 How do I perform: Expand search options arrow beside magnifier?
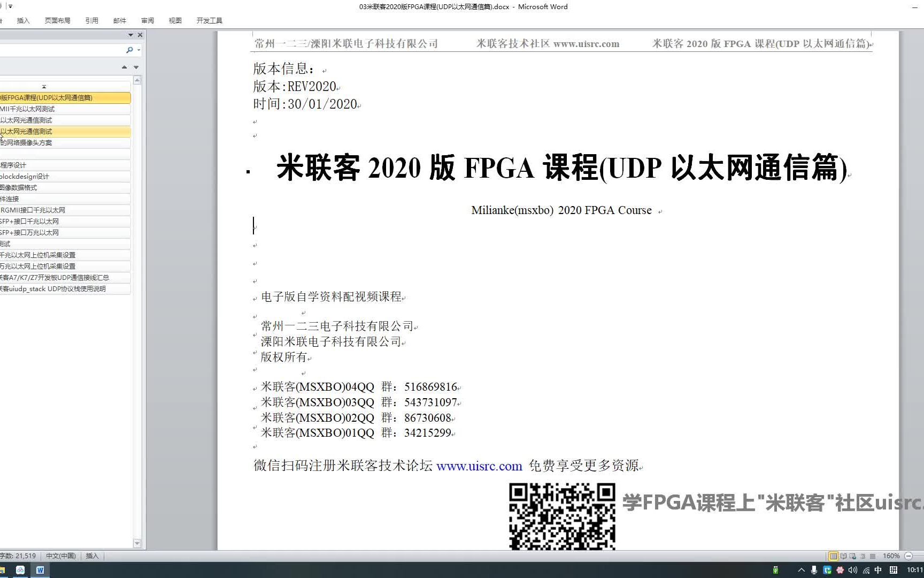[x=139, y=50]
